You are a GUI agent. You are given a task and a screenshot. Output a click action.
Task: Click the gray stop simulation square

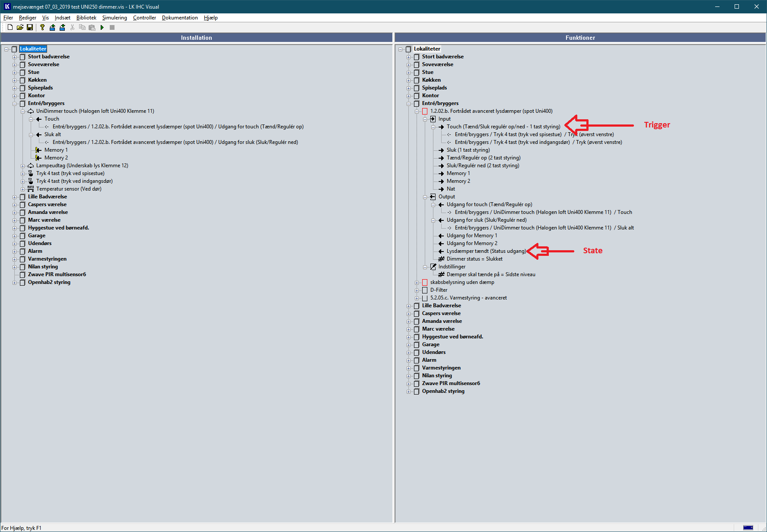pyautogui.click(x=112, y=27)
